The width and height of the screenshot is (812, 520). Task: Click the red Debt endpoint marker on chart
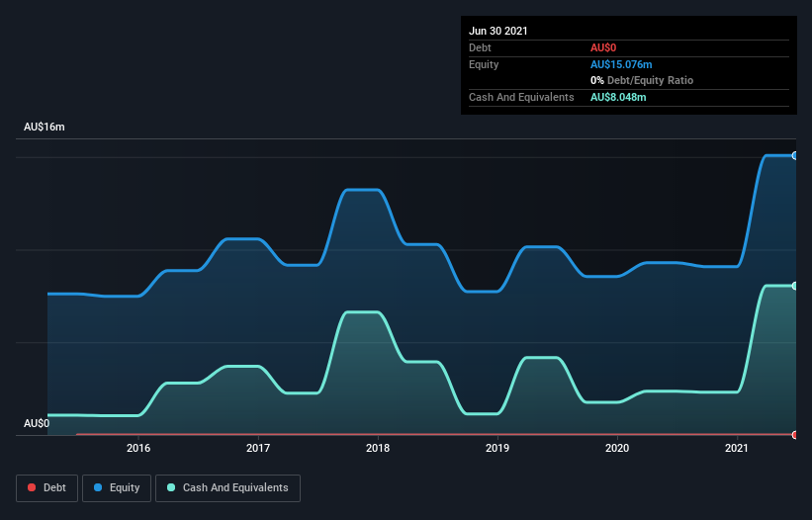pos(794,435)
